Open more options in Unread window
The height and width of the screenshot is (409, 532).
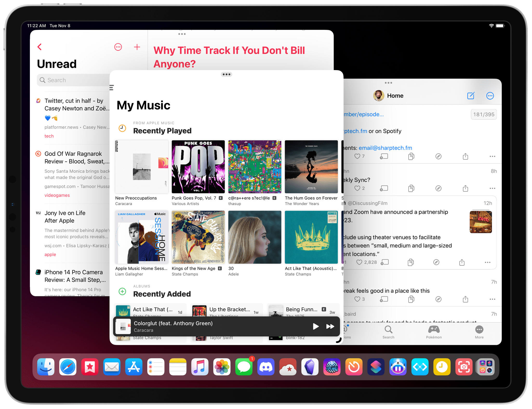coord(118,47)
